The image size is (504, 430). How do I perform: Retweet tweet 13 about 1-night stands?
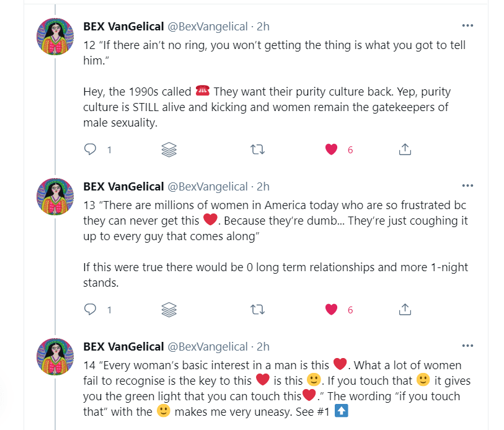(256, 309)
